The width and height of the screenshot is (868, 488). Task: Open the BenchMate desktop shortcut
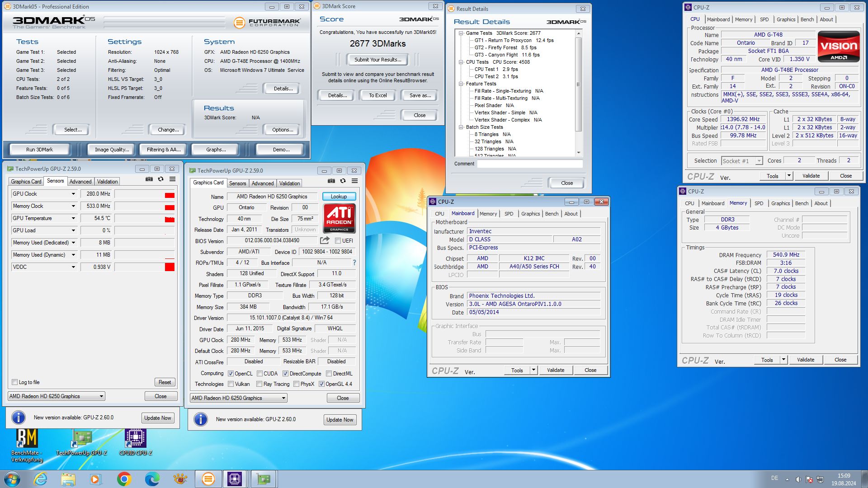tap(27, 446)
